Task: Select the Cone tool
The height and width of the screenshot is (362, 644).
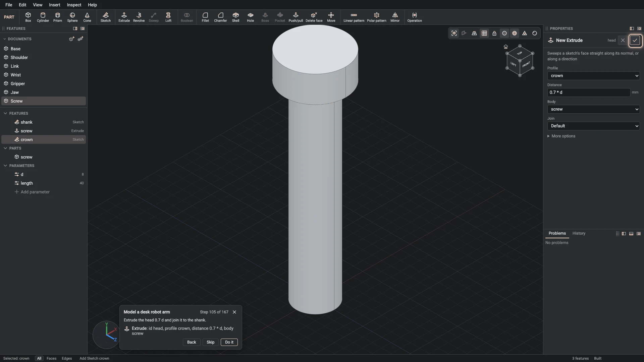Action: [x=87, y=17]
